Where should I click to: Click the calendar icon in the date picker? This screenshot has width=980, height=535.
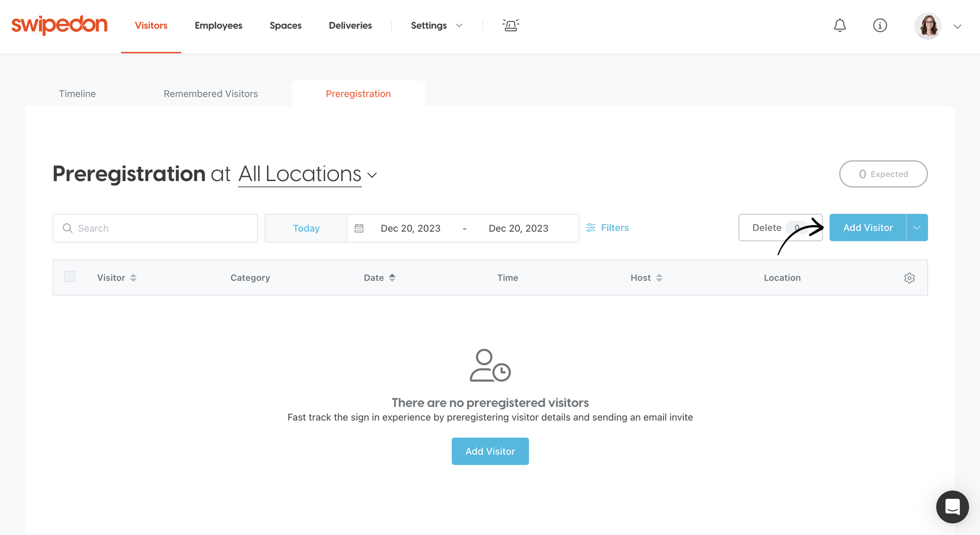(359, 228)
